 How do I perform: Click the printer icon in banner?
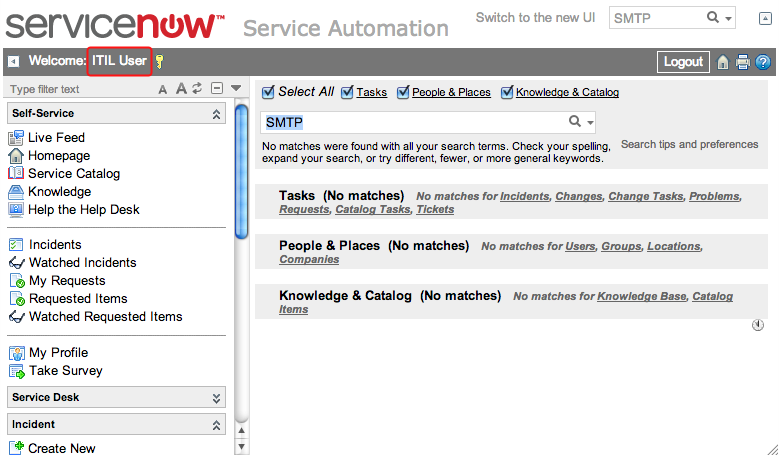(743, 62)
